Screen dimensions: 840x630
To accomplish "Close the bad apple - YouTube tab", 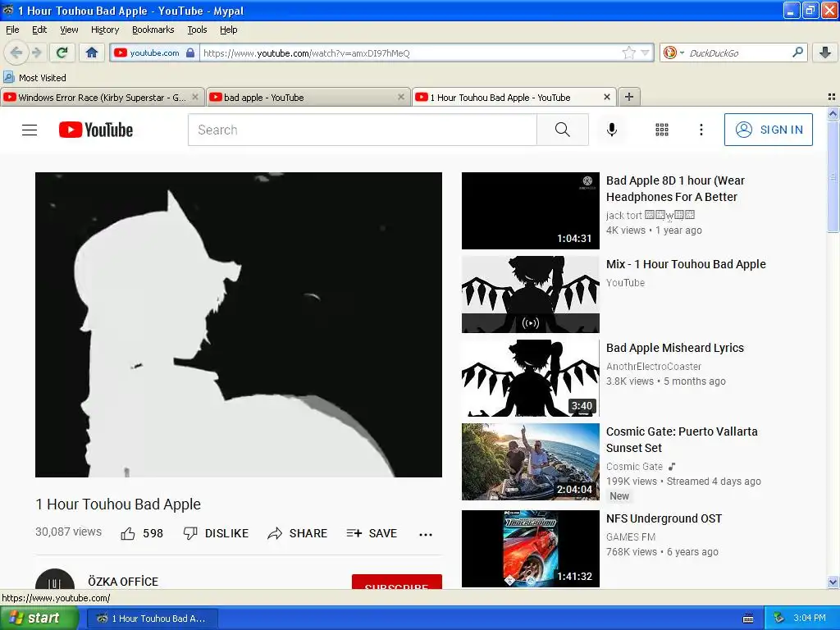I will [x=400, y=97].
